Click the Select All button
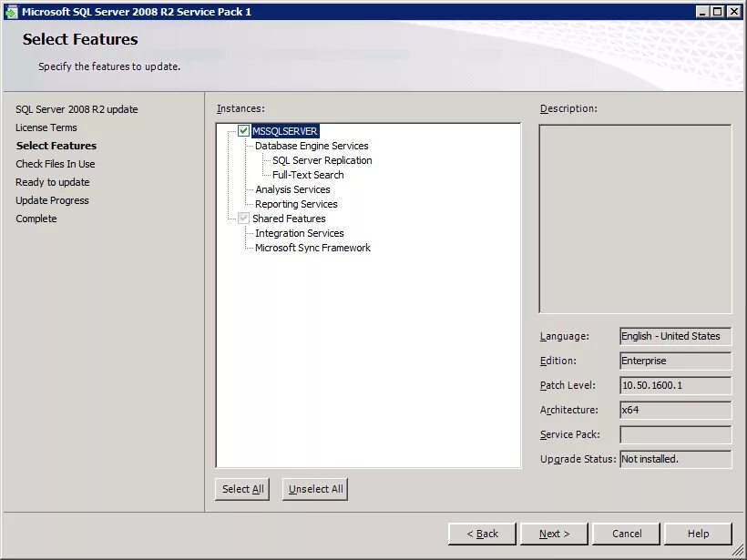The width and height of the screenshot is (747, 560). (242, 489)
